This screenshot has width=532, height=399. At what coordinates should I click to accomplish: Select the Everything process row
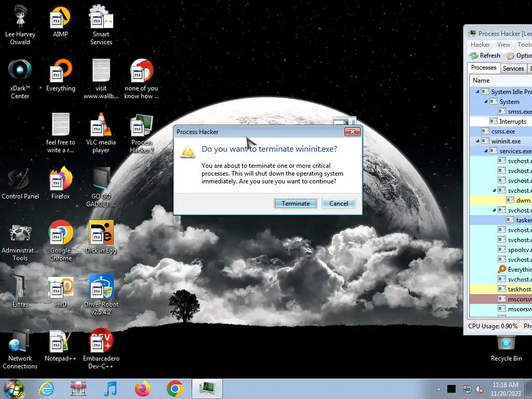coord(501,270)
